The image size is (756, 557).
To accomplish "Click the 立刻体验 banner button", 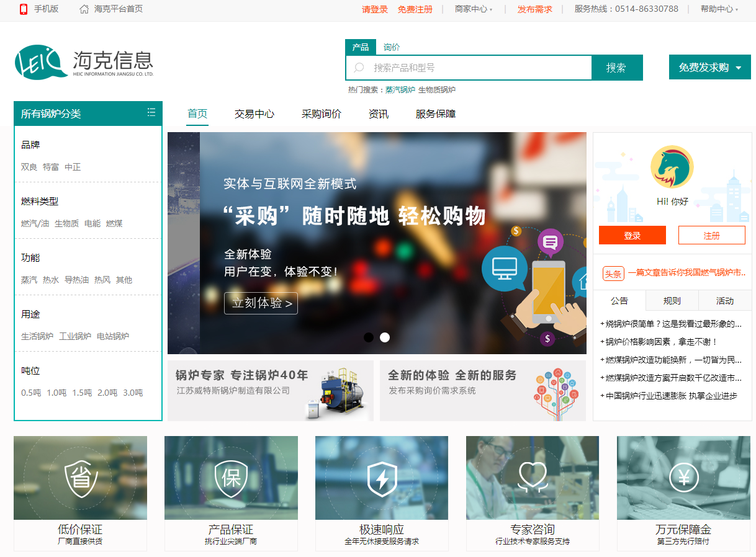I will (261, 303).
